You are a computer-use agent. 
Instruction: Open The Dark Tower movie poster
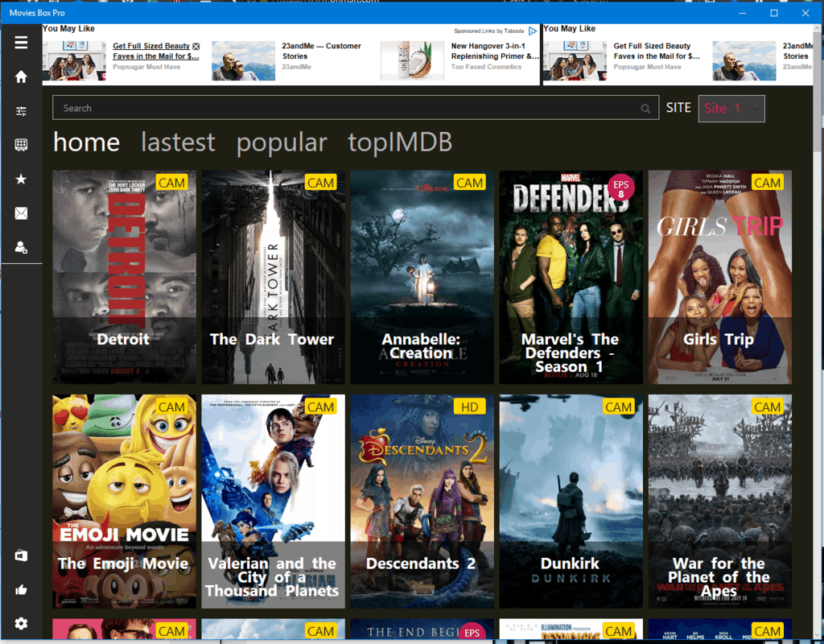point(274,277)
